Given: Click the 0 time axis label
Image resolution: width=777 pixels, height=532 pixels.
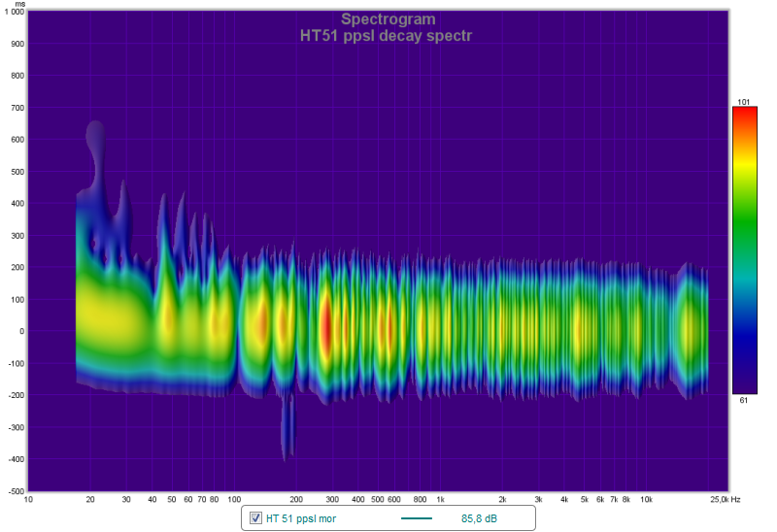Looking at the screenshot, I should 21,331.
